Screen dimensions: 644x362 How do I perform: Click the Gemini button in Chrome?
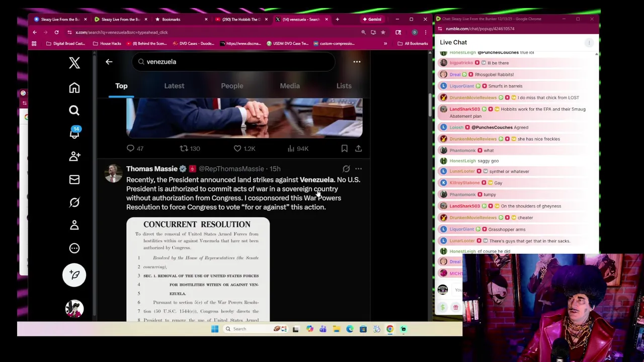[x=372, y=19]
